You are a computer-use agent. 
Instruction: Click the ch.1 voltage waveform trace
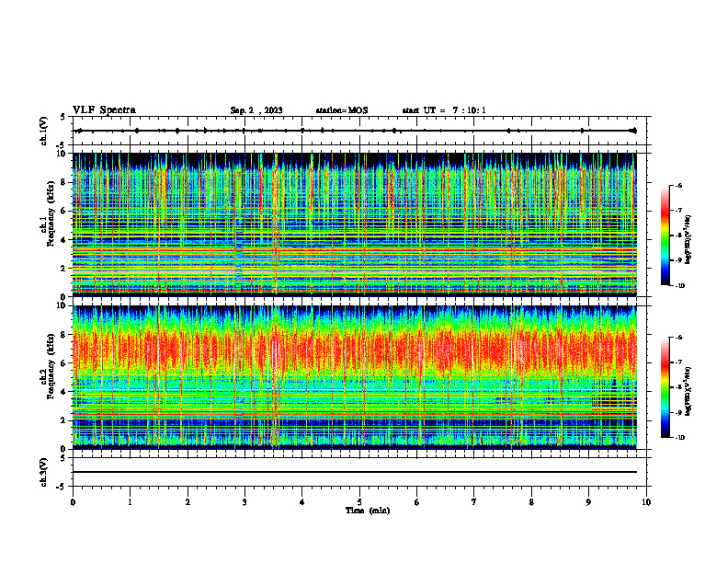pos(355,131)
